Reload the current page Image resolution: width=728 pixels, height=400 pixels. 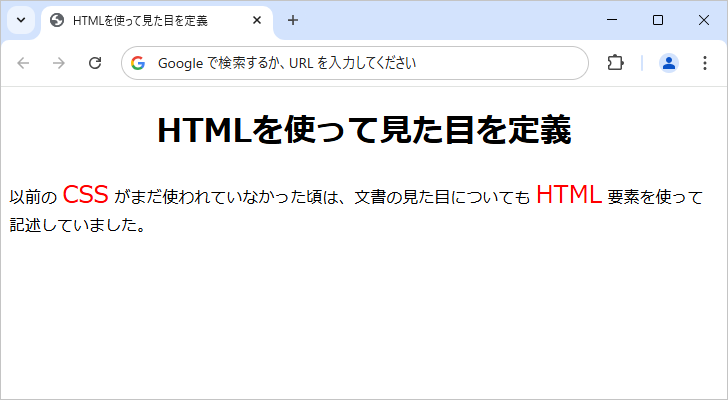pos(95,63)
